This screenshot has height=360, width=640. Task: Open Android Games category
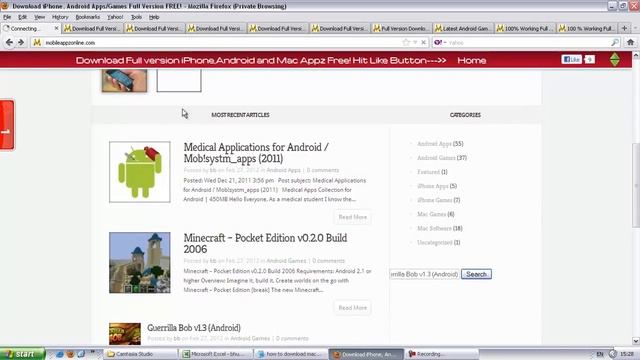(x=436, y=158)
